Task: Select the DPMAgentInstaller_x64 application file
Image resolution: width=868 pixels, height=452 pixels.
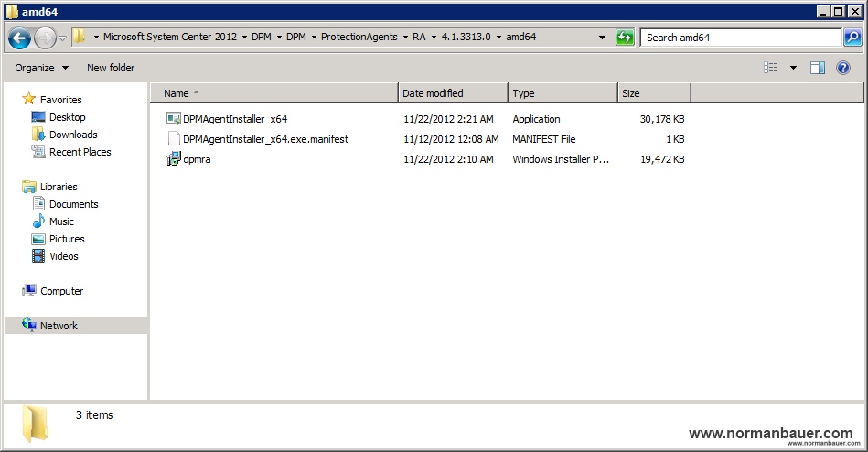Action: pyautogui.click(x=234, y=119)
